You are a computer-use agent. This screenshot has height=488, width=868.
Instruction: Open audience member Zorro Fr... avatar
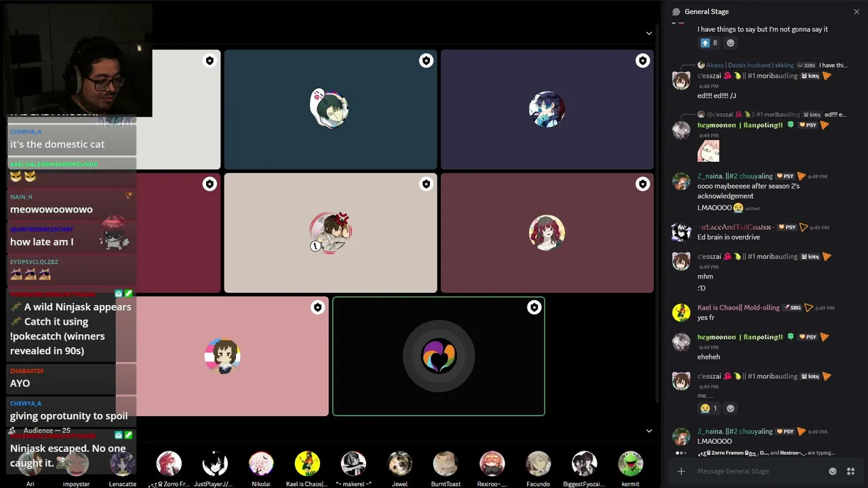(169, 464)
